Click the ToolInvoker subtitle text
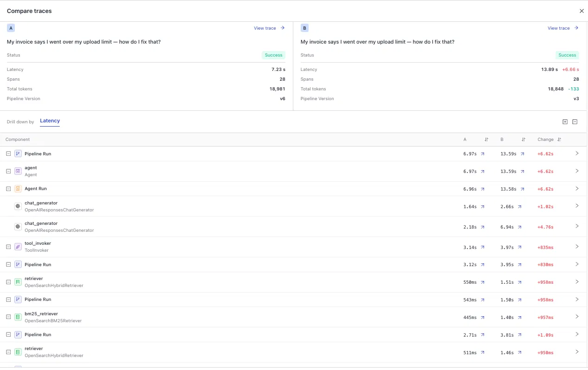This screenshot has height=370, width=588. pos(37,250)
